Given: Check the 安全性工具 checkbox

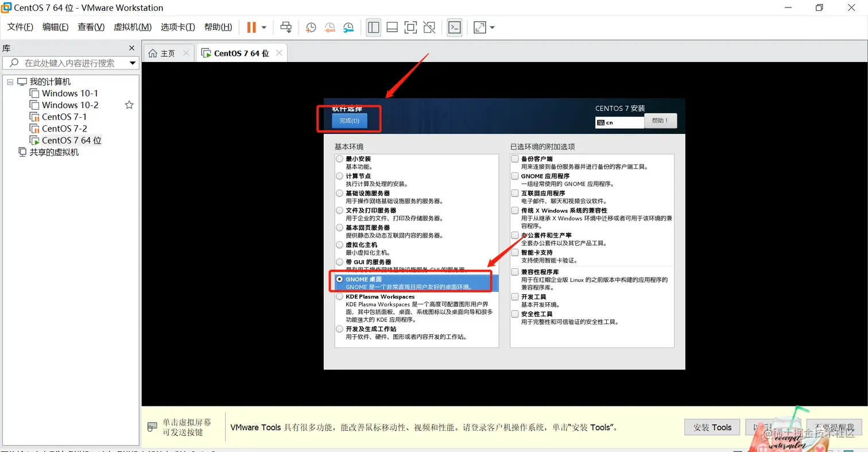Looking at the screenshot, I should coord(515,314).
